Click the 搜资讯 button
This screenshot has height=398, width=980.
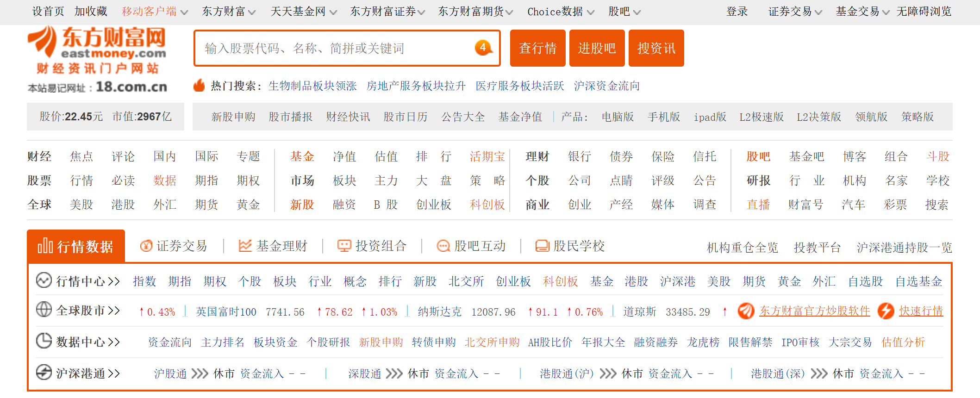click(x=656, y=48)
